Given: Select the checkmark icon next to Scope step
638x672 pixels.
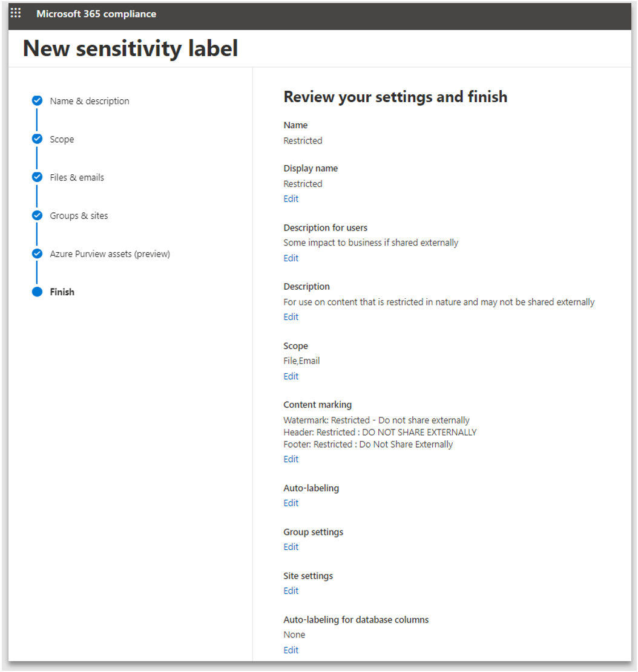Looking at the screenshot, I should [37, 139].
